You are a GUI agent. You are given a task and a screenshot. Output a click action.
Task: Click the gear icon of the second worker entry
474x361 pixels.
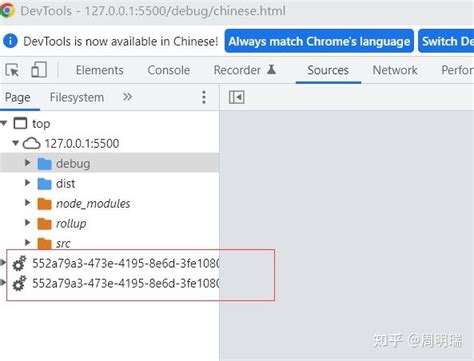tap(19, 283)
